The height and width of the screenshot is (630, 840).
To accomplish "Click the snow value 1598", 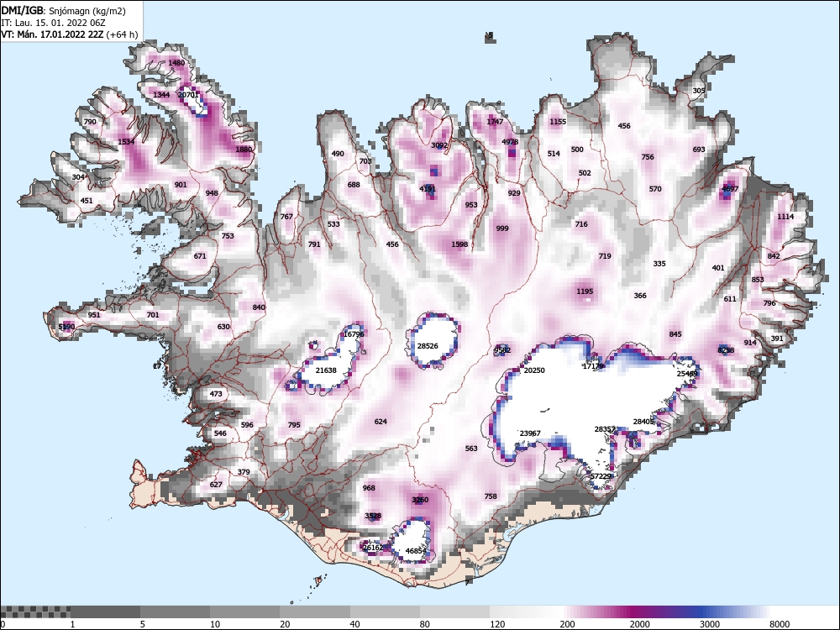I will tap(459, 244).
